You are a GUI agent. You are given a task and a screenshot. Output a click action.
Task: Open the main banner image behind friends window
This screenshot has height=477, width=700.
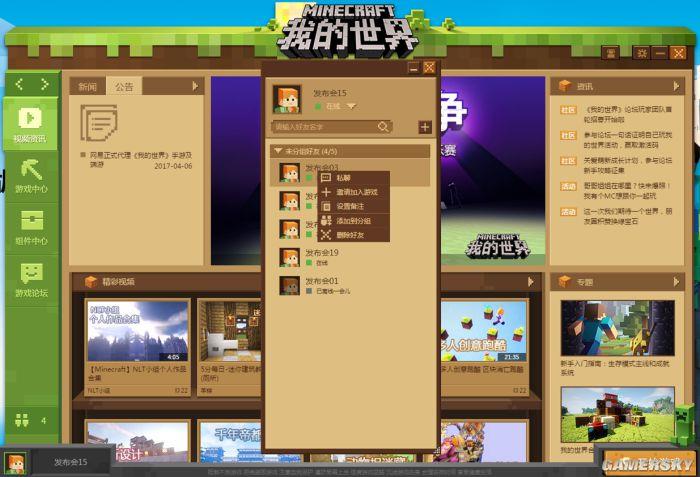click(492, 171)
